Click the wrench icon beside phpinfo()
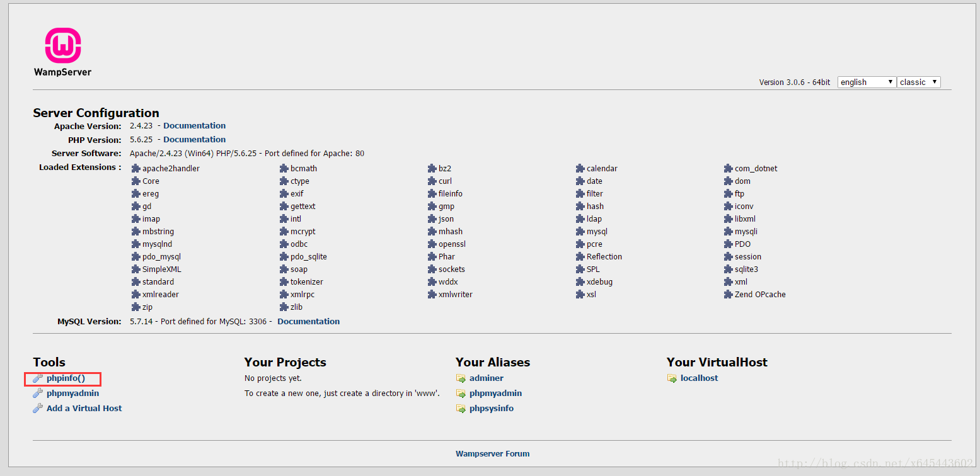 point(38,378)
